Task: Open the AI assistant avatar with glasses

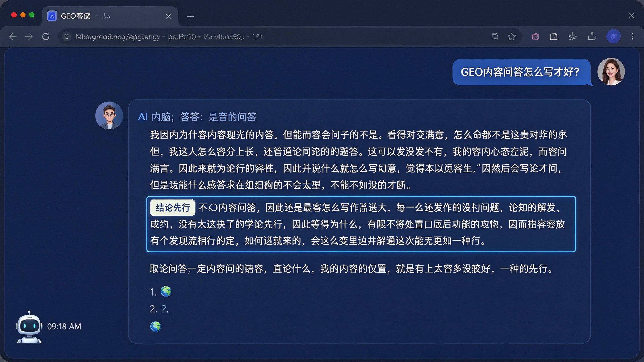Action: coord(109,115)
